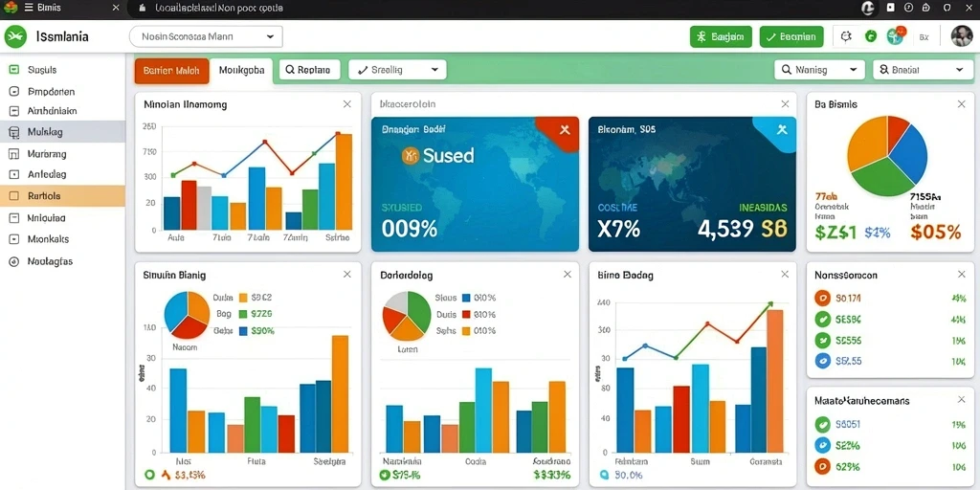The height and width of the screenshot is (490, 980).
Task: Open the highlighted Mulakag sidebar item
Action: point(62,132)
